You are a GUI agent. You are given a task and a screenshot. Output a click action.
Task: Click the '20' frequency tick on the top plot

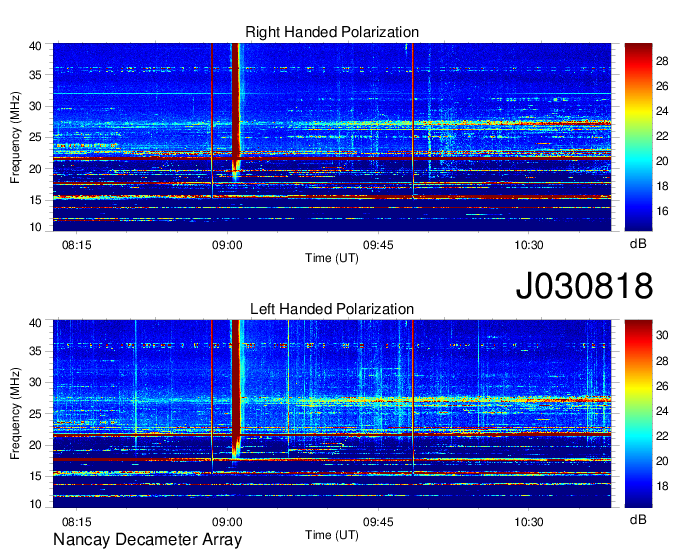pos(35,169)
